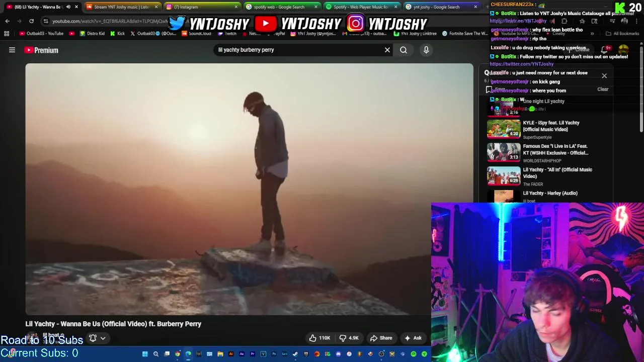Open File Explorer from taskbar

(220, 354)
